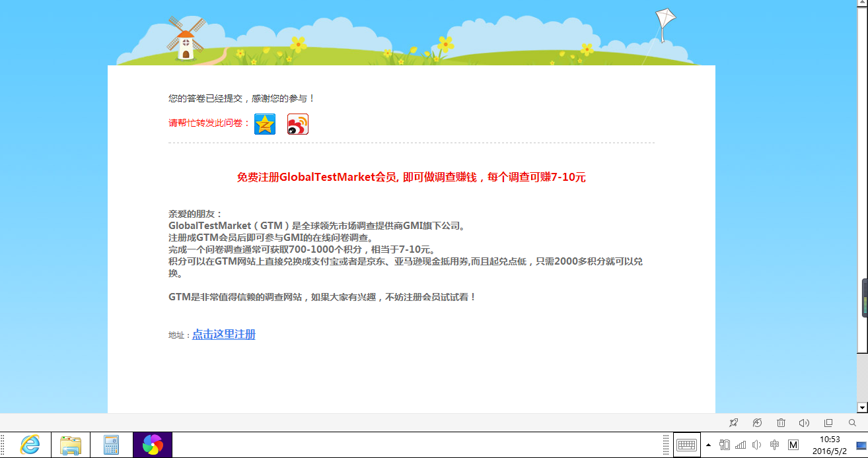Switch the 中 Chinese input mode indicator
Image resolution: width=868 pixels, height=458 pixels.
[775, 445]
